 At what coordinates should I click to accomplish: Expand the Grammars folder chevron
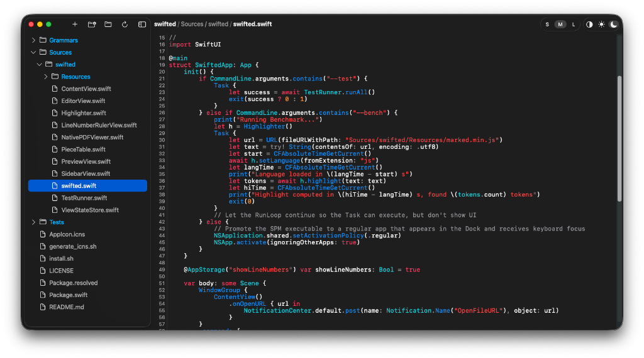point(33,40)
